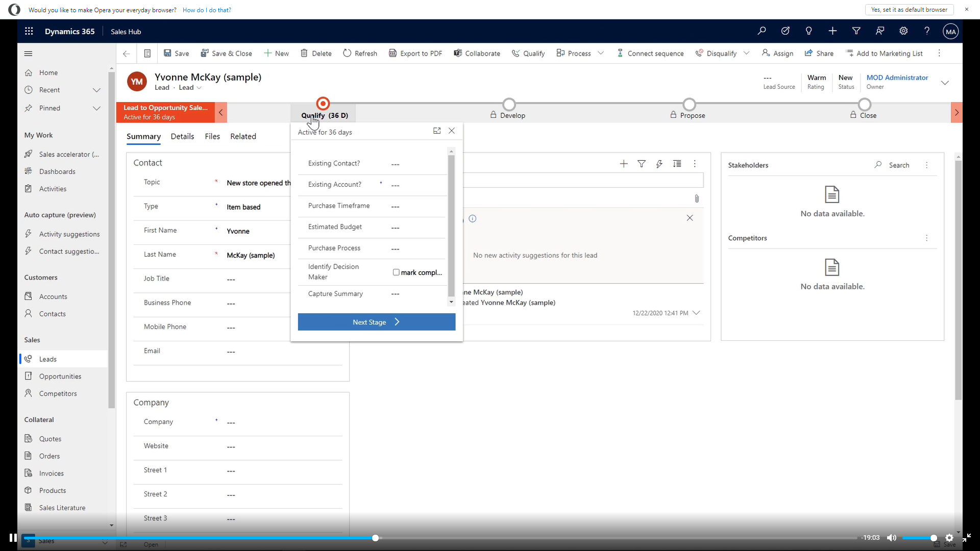Exit fullscreen on video player

pyautogui.click(x=967, y=538)
